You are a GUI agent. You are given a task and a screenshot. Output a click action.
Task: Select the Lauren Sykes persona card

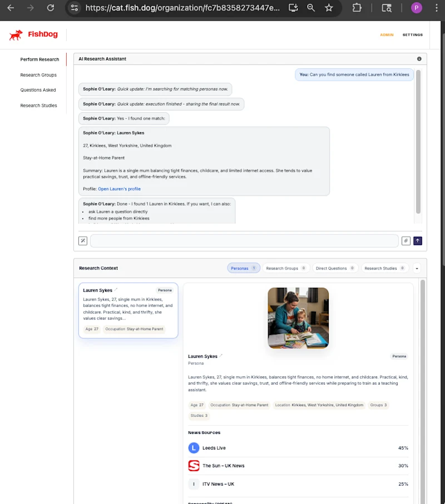[x=128, y=310]
